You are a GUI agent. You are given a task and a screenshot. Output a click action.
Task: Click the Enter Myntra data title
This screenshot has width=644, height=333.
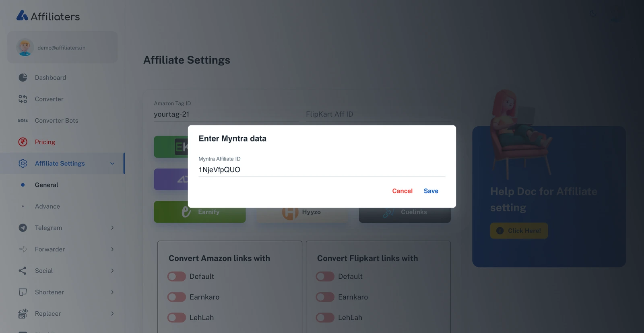(x=233, y=138)
